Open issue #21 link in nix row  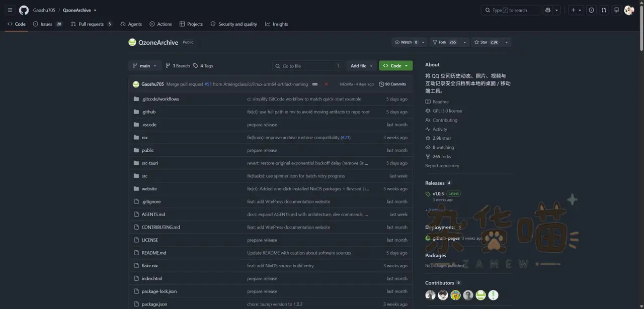(346, 137)
